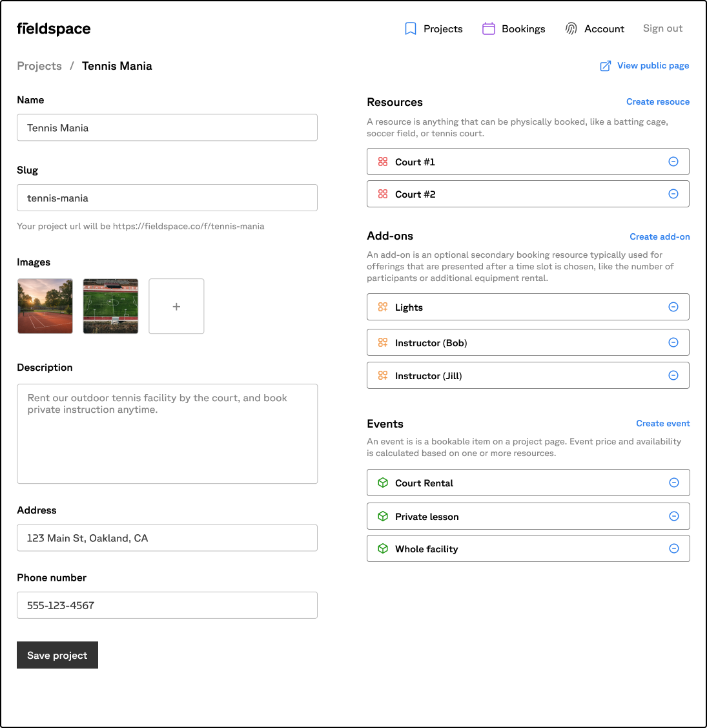The image size is (707, 728).
Task: Click the Create resouce link
Action: tap(658, 101)
